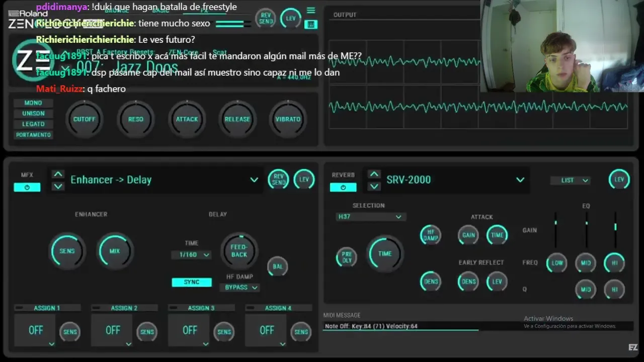Click the EQ FREQ HI knob
Viewport: 644px width, 362px height.
click(615, 262)
